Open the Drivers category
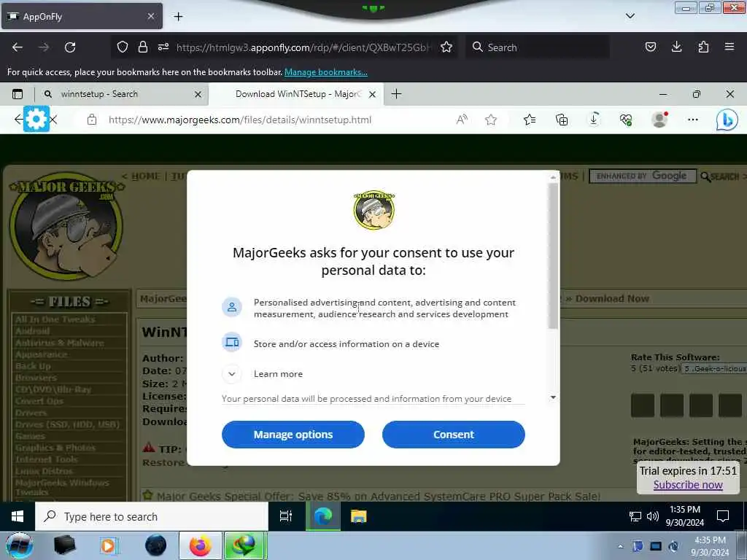This screenshot has width=747, height=560. pyautogui.click(x=31, y=413)
